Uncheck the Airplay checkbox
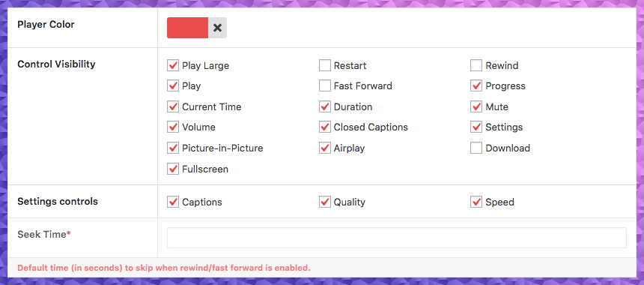 pyautogui.click(x=324, y=148)
